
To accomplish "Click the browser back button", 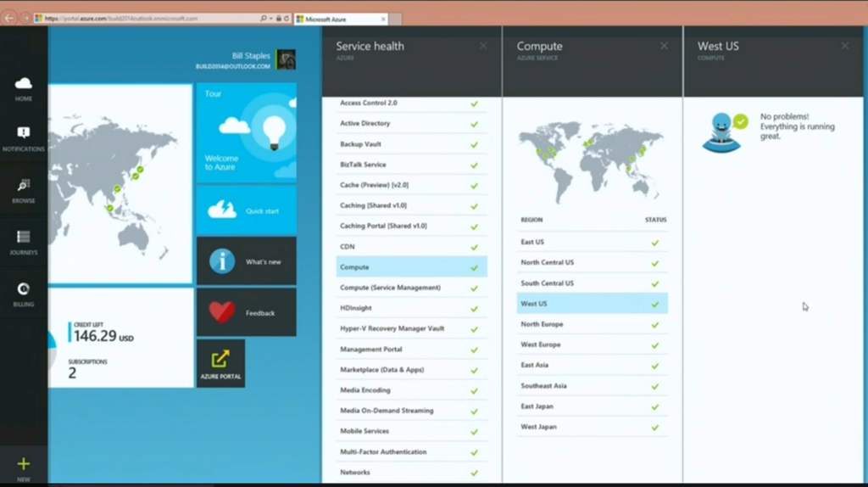I will click(x=8, y=19).
